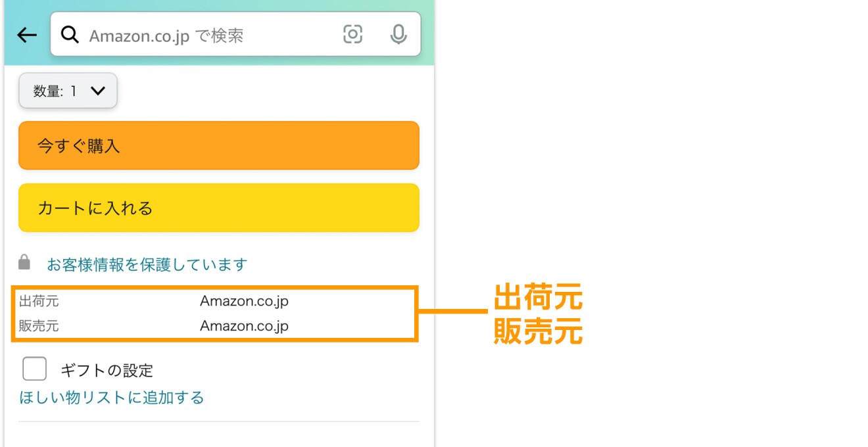Click the gray padlock icon
This screenshot has height=447, width=868.
point(24,263)
